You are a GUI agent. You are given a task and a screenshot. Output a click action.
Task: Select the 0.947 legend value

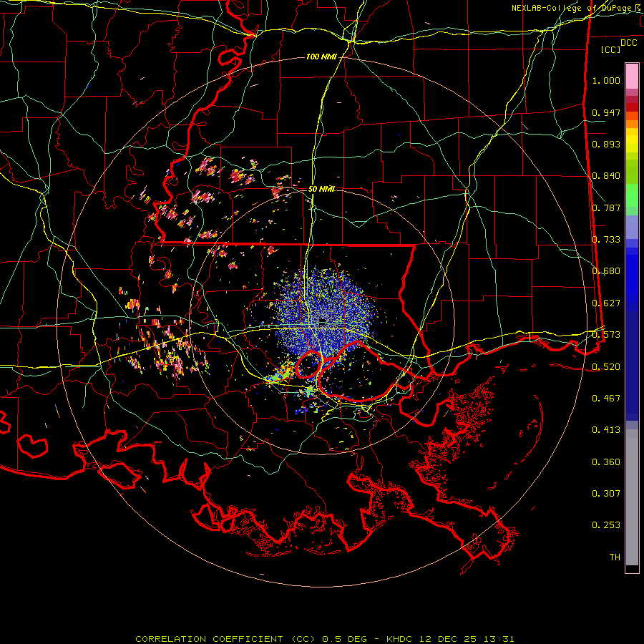(x=606, y=112)
